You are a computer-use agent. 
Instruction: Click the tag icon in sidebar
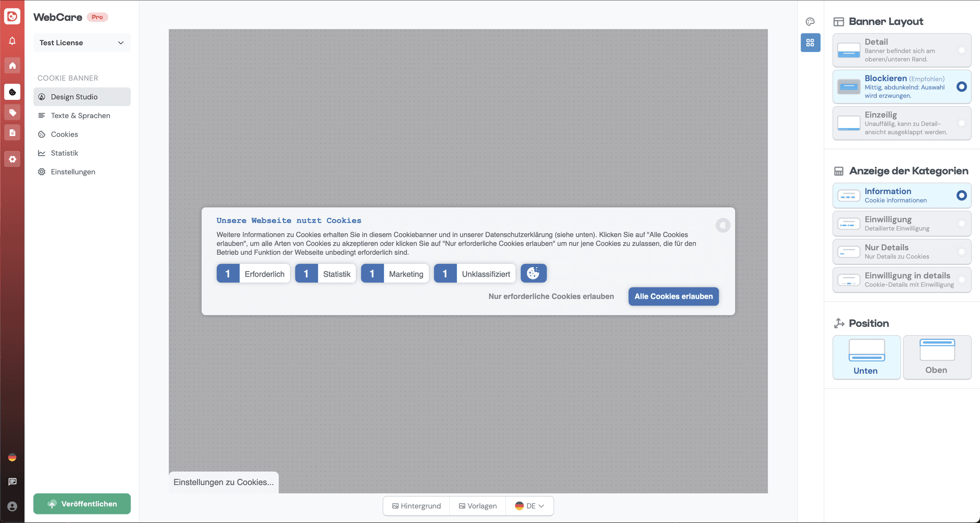[12, 113]
